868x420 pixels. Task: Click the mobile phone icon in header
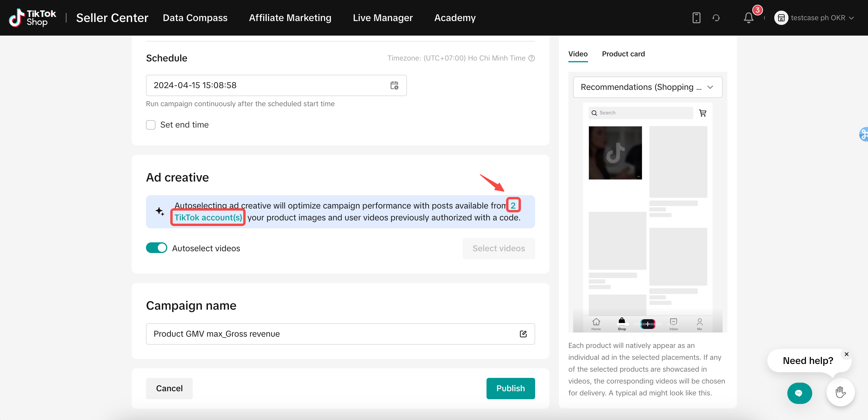point(696,18)
